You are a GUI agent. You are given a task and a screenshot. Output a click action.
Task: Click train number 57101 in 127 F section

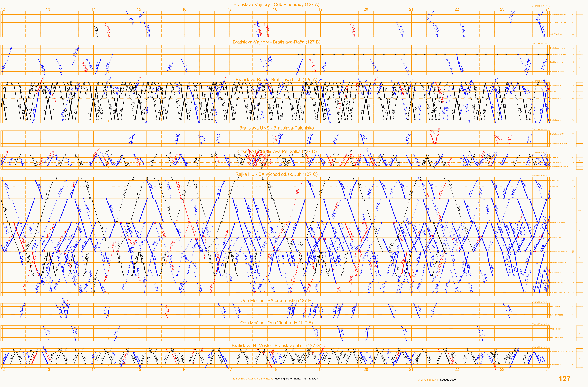point(317,332)
